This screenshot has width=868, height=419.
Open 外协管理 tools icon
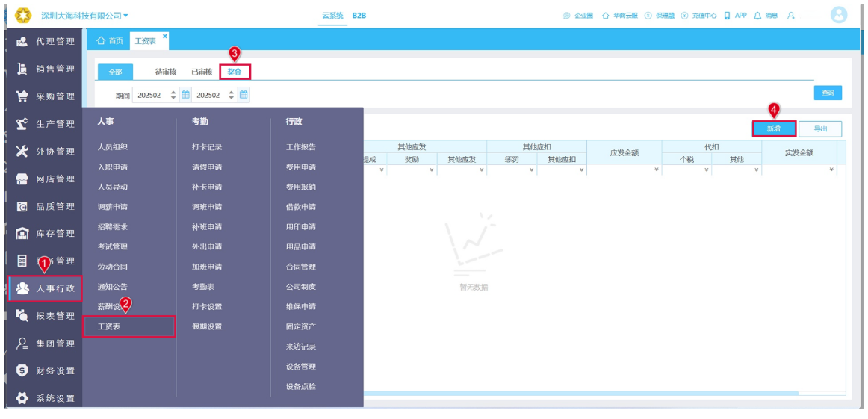[x=22, y=151]
